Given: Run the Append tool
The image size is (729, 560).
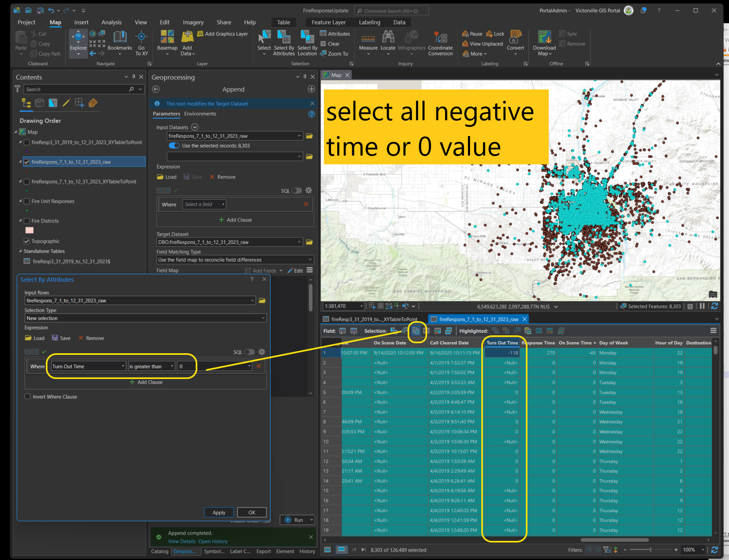Looking at the screenshot, I should 295,520.
